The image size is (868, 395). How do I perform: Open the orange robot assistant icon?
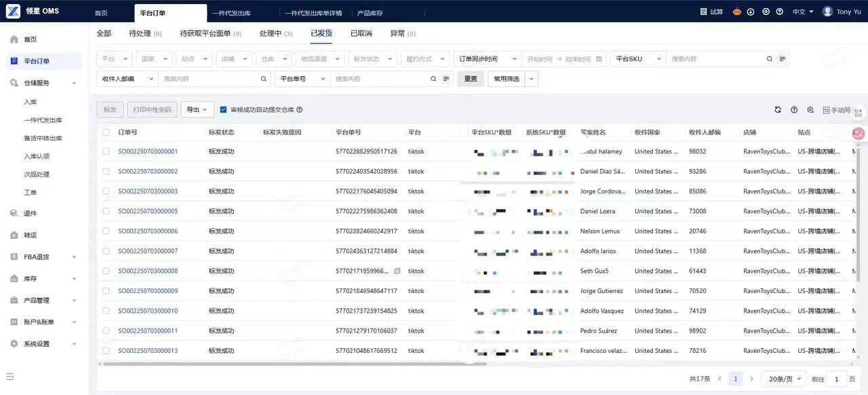[737, 12]
